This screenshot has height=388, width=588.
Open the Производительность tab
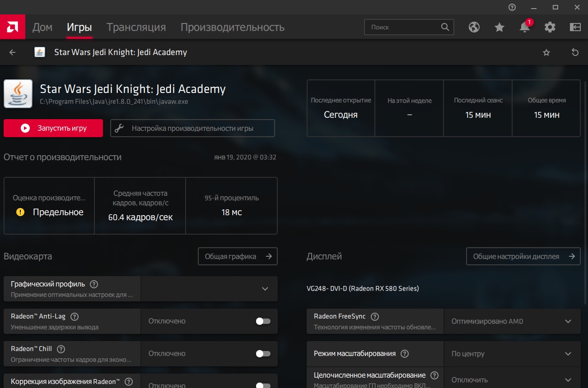(x=232, y=27)
